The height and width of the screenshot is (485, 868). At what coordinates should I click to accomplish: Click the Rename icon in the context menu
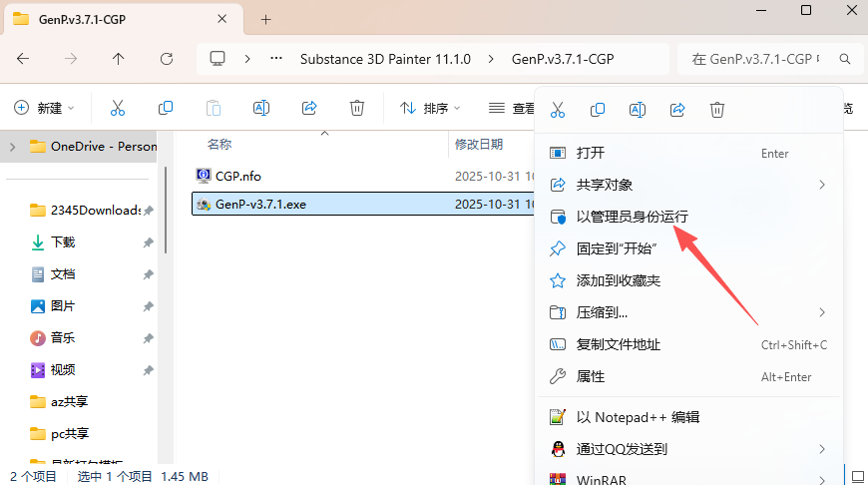638,110
